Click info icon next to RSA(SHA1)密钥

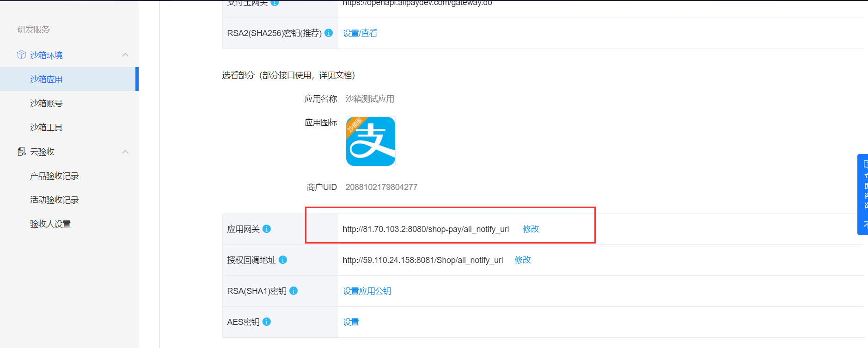point(293,291)
